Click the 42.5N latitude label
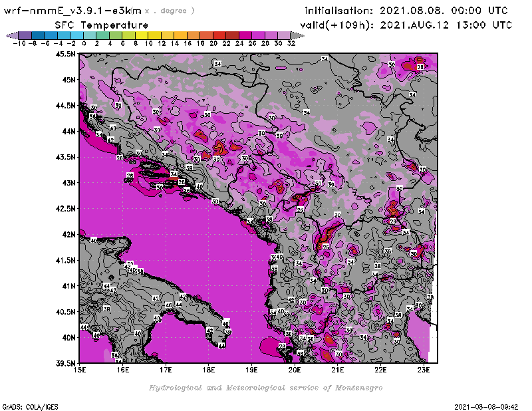The image size is (532, 411). [65, 209]
